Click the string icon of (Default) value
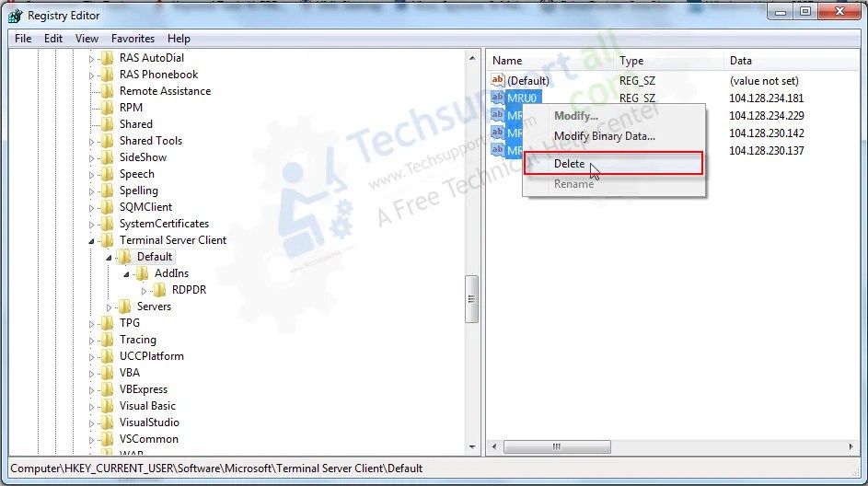Image resolution: width=868 pixels, height=486 pixels. coord(498,80)
